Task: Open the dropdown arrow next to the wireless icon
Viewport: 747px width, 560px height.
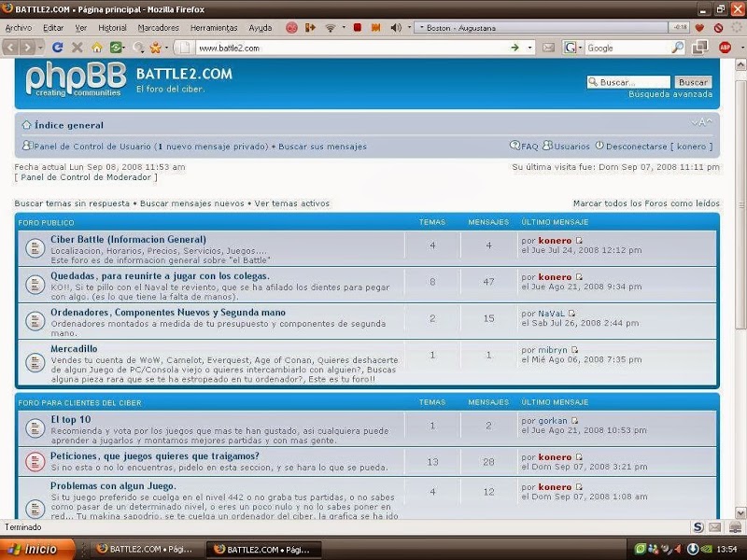Action: point(344,28)
